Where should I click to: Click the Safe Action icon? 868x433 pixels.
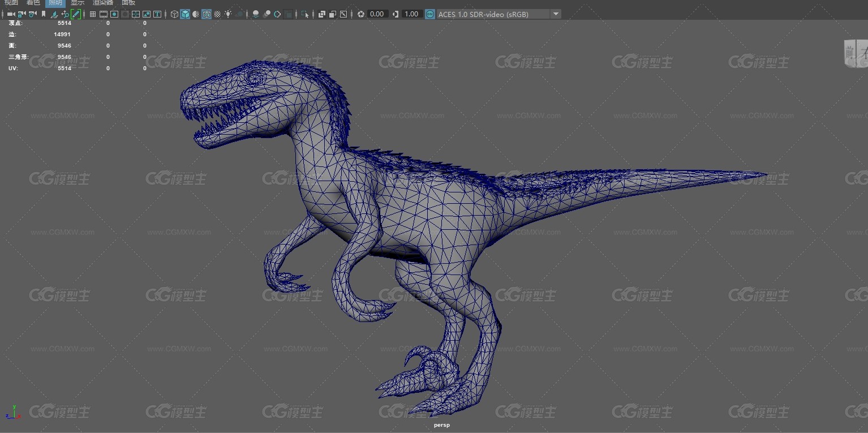[x=147, y=14]
